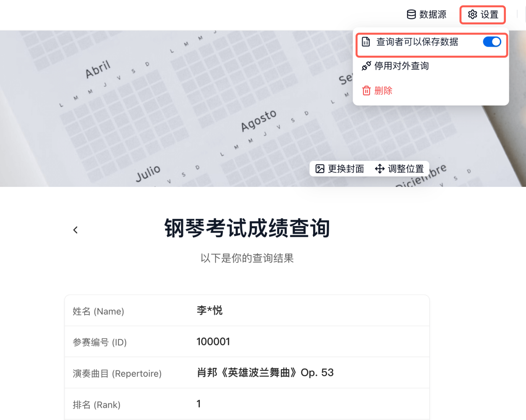Click the plug icon beside 停用对外查询
The width and height of the screenshot is (526, 420).
(x=366, y=66)
